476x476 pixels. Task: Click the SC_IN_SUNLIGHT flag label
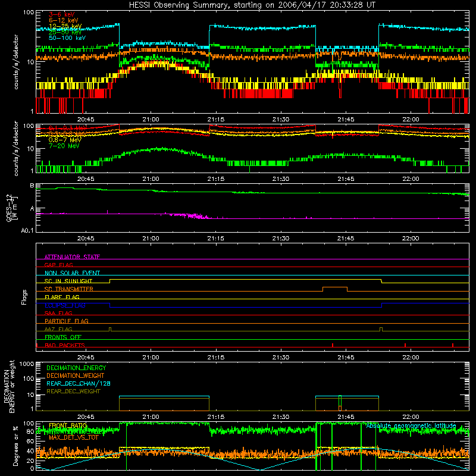point(68,281)
